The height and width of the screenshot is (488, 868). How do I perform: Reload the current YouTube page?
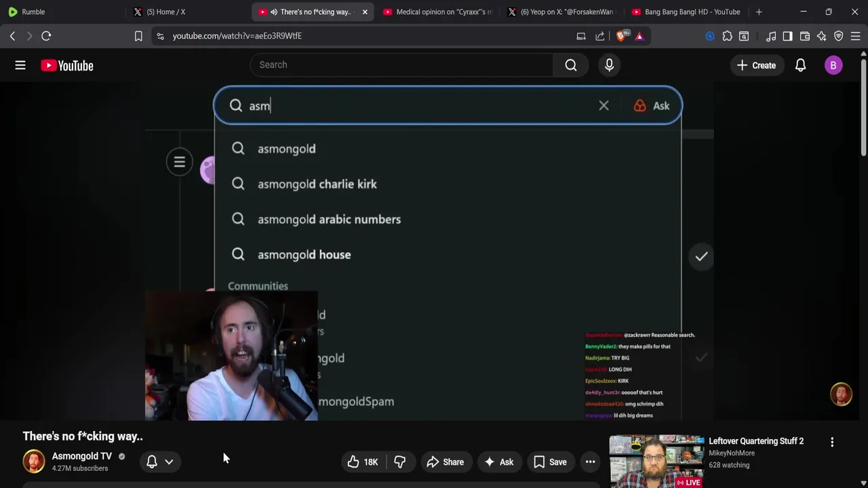click(x=46, y=36)
